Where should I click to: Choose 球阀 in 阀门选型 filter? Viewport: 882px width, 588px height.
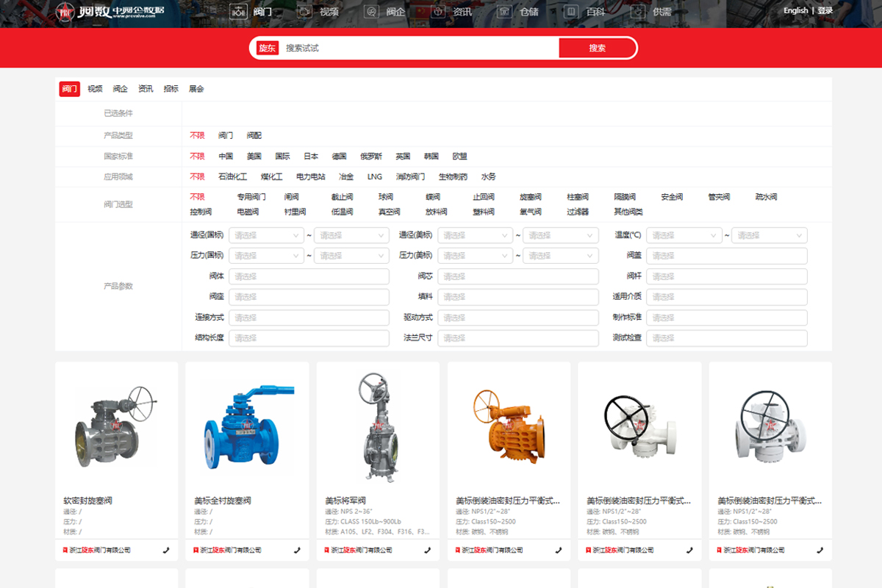pyautogui.click(x=386, y=197)
